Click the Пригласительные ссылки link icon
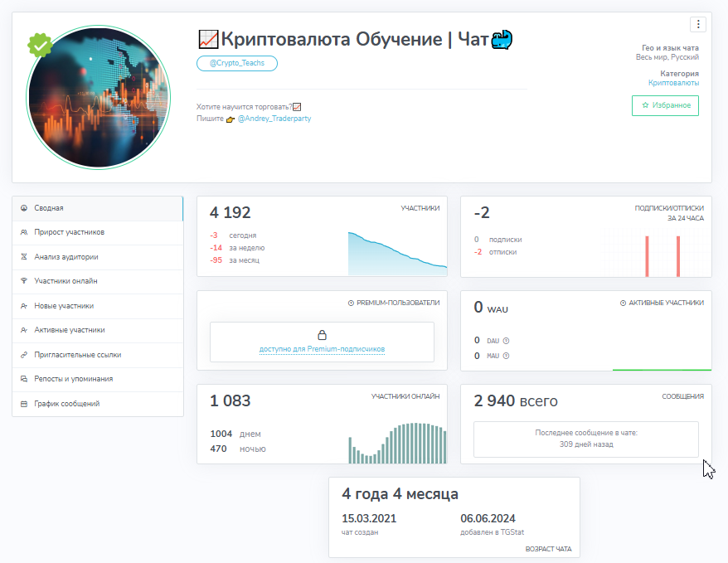The height and width of the screenshot is (563, 728). pos(24,355)
